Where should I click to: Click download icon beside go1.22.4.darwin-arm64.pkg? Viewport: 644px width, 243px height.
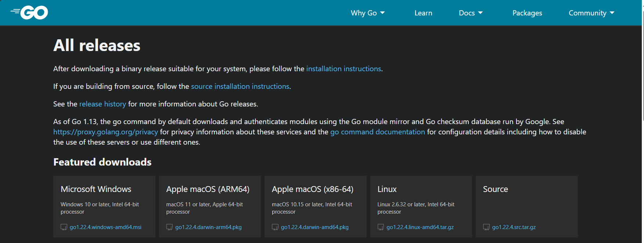pyautogui.click(x=169, y=227)
